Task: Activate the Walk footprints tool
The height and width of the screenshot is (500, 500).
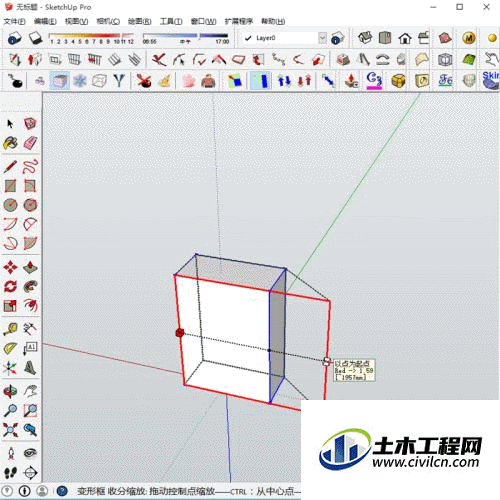Action: tap(10, 472)
